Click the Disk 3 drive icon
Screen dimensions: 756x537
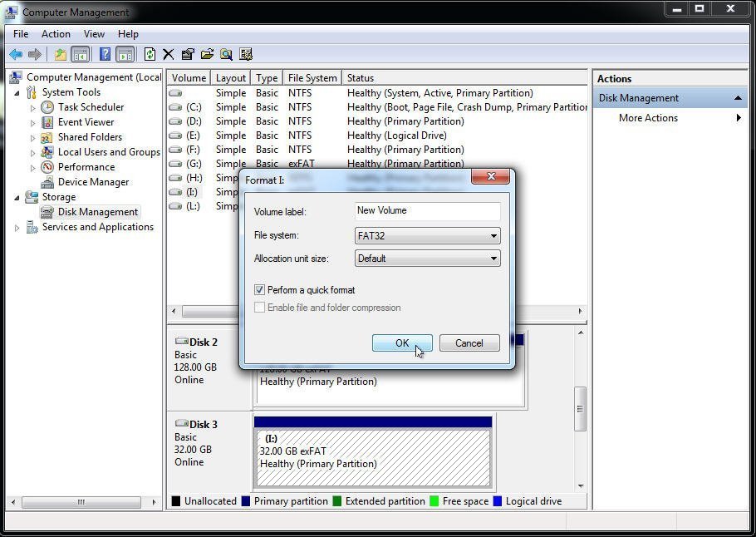click(182, 424)
